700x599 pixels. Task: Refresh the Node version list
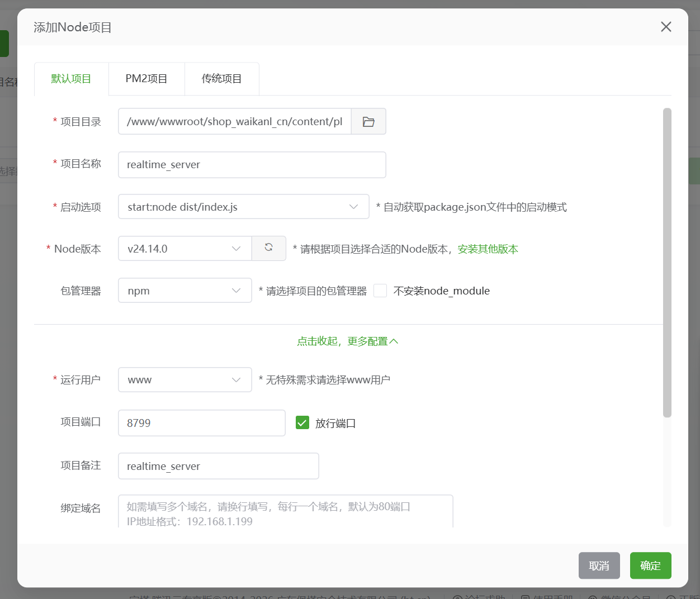click(x=269, y=248)
